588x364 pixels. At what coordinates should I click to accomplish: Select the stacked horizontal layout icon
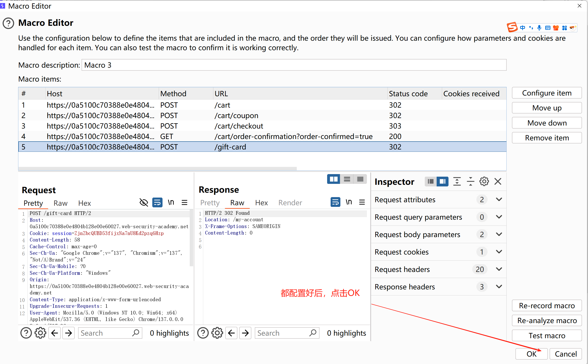tap(347, 179)
